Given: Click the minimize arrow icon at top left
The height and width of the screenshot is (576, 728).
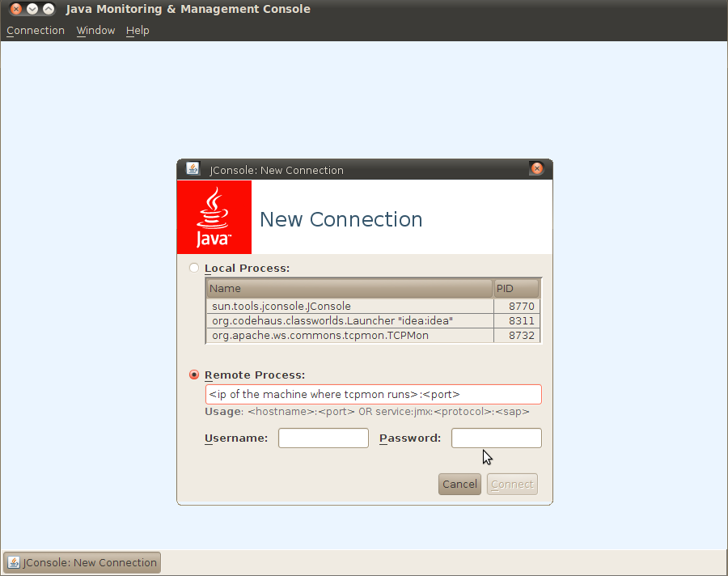Looking at the screenshot, I should click(31, 9).
